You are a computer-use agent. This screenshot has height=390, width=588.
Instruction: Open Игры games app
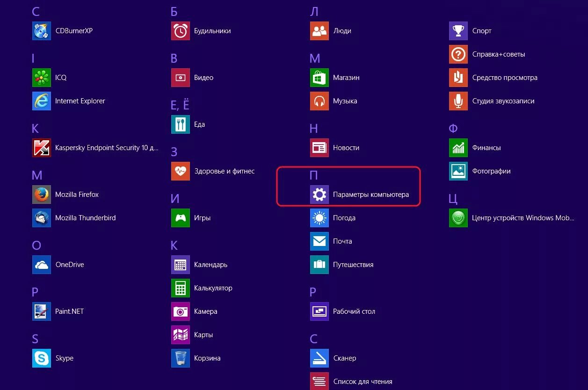(181, 218)
